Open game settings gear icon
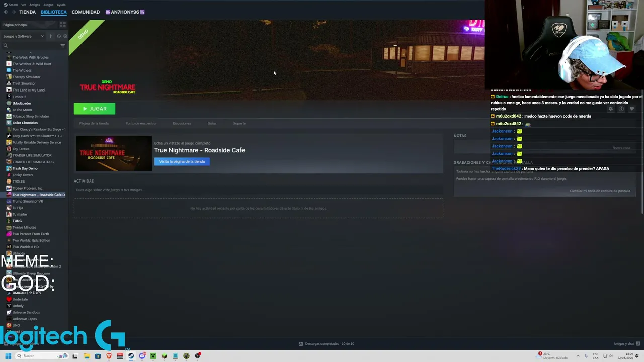This screenshot has width=644, height=362. [611, 109]
